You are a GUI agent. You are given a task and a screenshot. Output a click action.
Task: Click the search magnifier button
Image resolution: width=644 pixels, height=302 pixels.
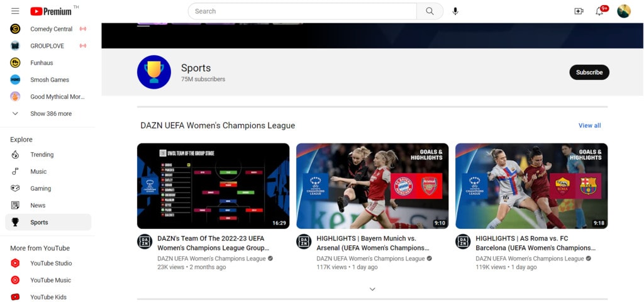point(430,11)
